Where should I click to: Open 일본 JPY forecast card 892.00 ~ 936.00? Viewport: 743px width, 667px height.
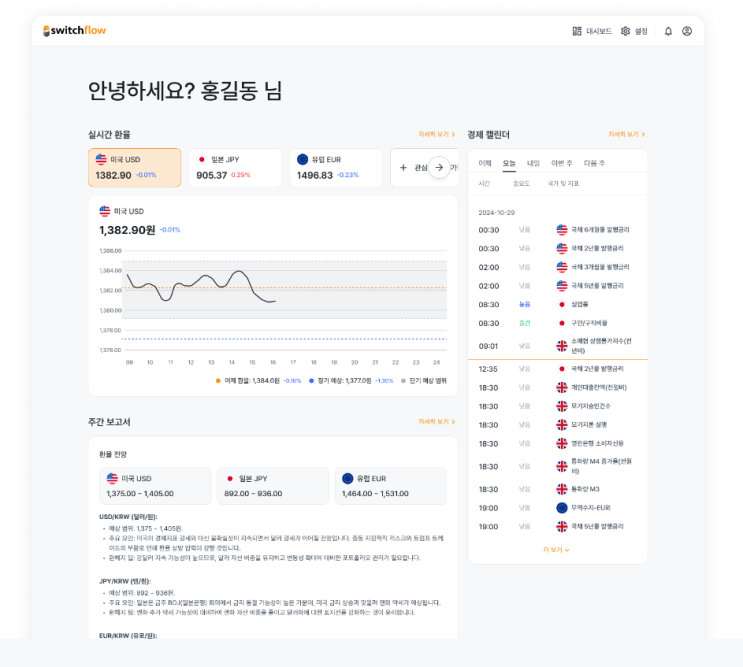point(272,486)
